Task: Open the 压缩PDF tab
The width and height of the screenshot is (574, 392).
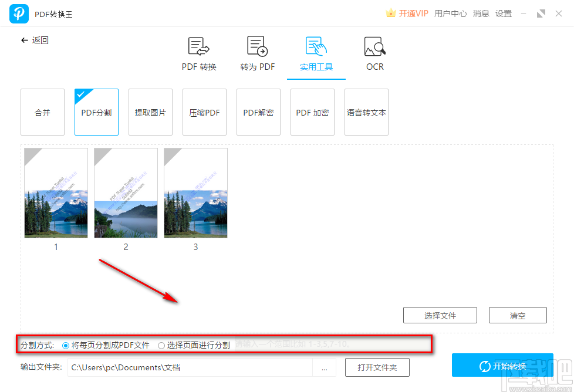Action: coord(204,112)
